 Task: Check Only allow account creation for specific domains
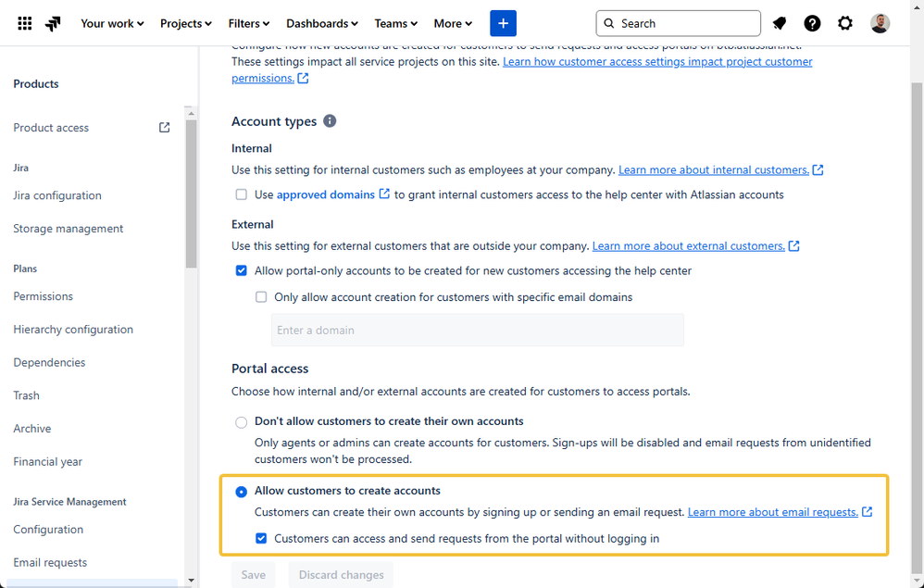[x=261, y=297]
